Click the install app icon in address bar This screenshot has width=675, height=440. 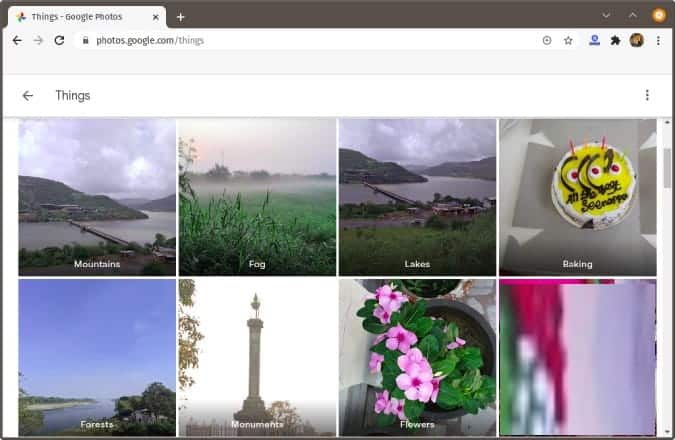(x=547, y=40)
